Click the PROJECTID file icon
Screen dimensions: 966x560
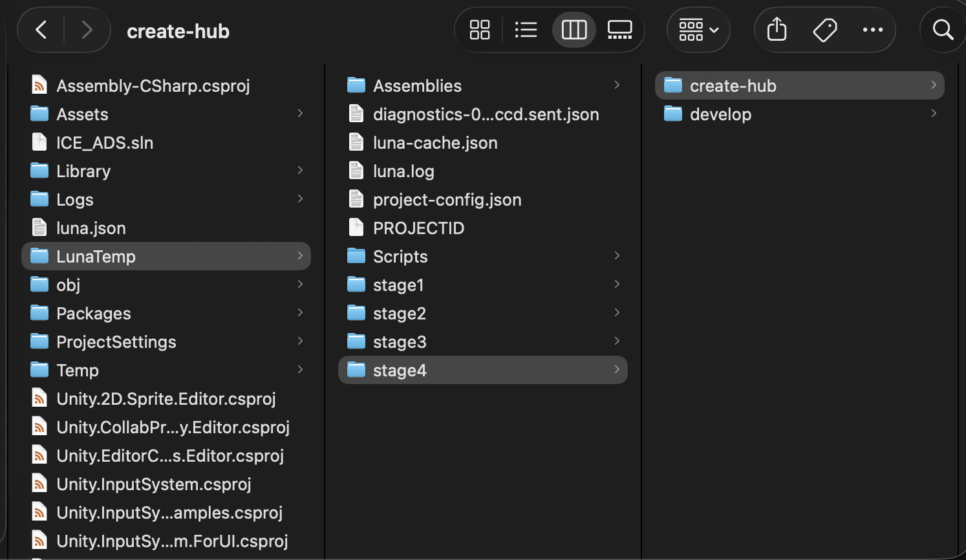[356, 228]
